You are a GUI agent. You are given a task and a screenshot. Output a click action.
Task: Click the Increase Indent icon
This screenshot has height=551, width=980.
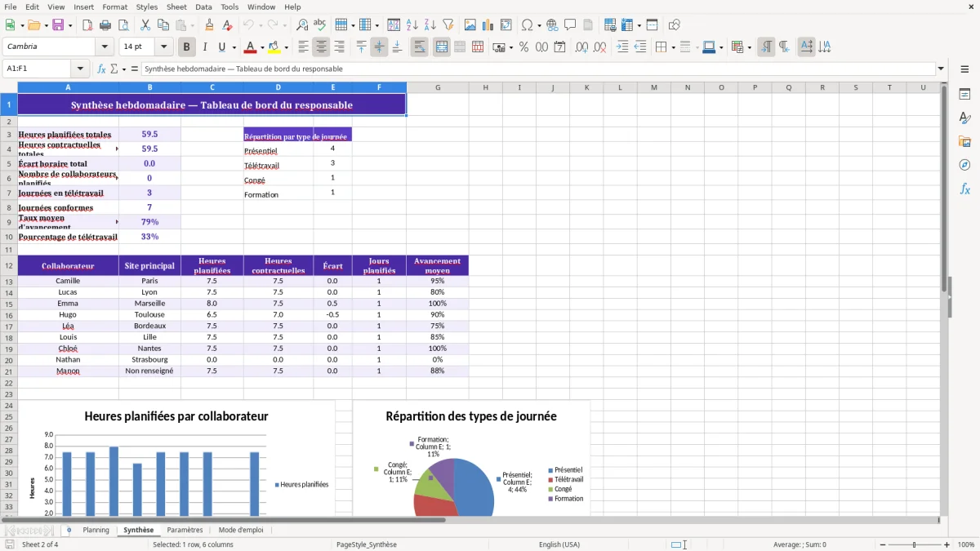(x=622, y=47)
